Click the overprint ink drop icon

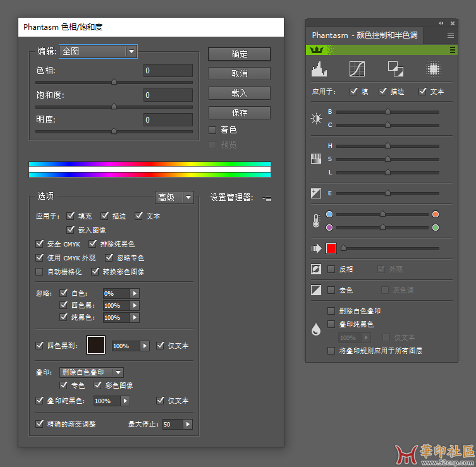316,329
